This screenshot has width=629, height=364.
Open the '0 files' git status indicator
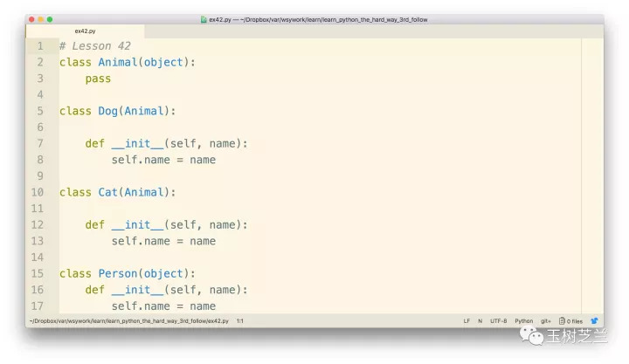(x=570, y=320)
